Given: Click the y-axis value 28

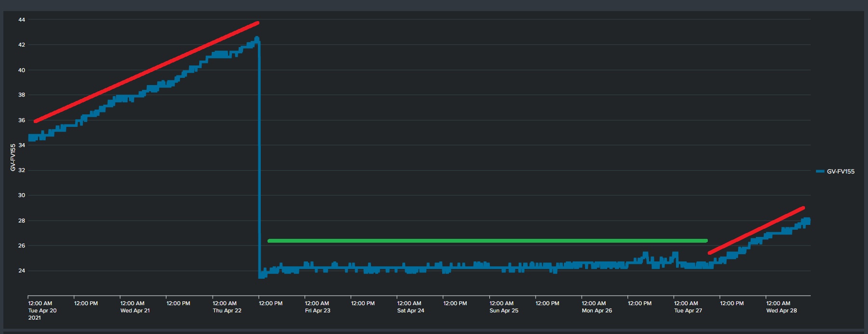Looking at the screenshot, I should [x=22, y=221].
